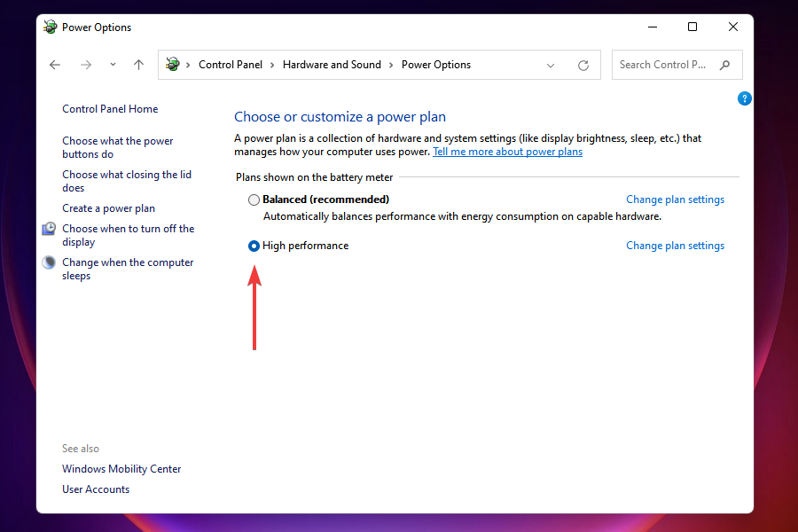Viewport: 798px width, 532px height.
Task: Click the 'Choose or customize a power plan' heading
Action: pos(340,116)
